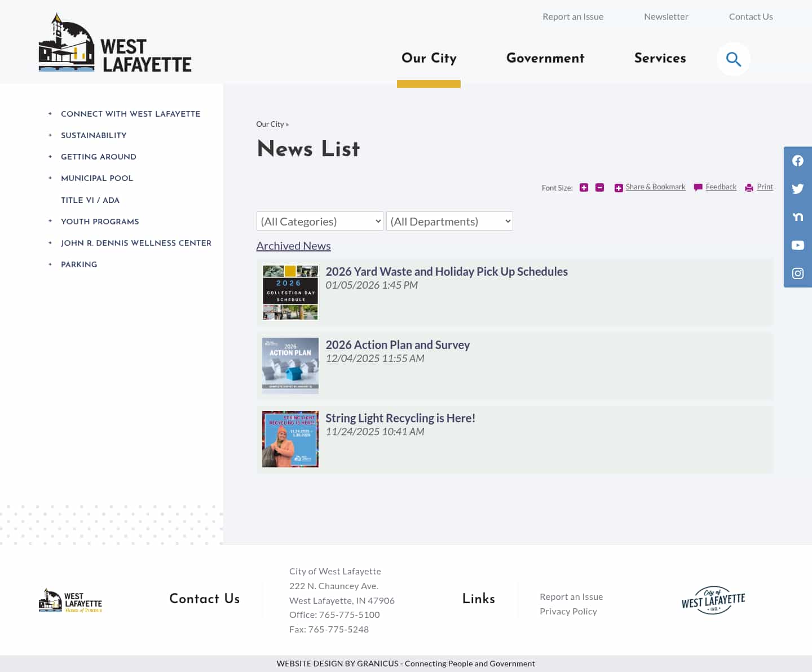
Task: Open the city's YouTube channel
Action: click(797, 245)
